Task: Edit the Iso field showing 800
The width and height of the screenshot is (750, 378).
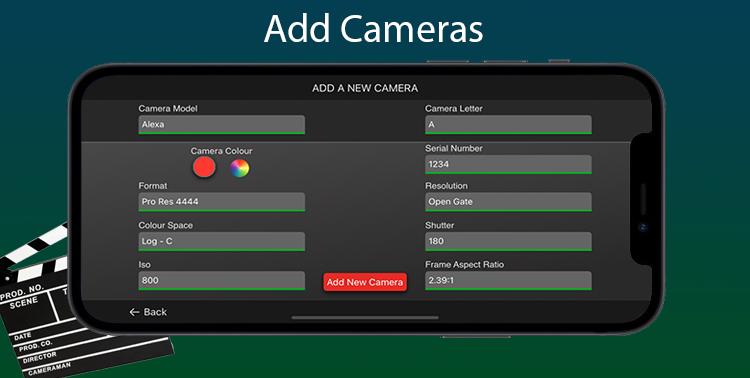Action: 221,280
